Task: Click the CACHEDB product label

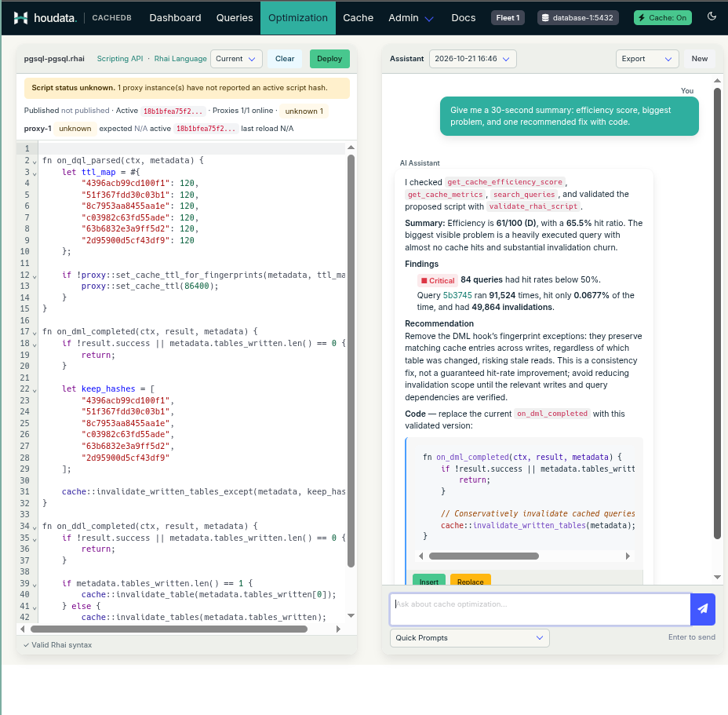Action: tap(111, 17)
